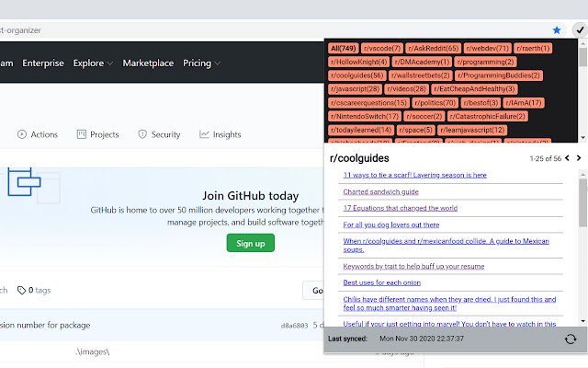Select the r/ProgrammingBuddies(2) tag
This screenshot has height=368, width=588.
498,75
